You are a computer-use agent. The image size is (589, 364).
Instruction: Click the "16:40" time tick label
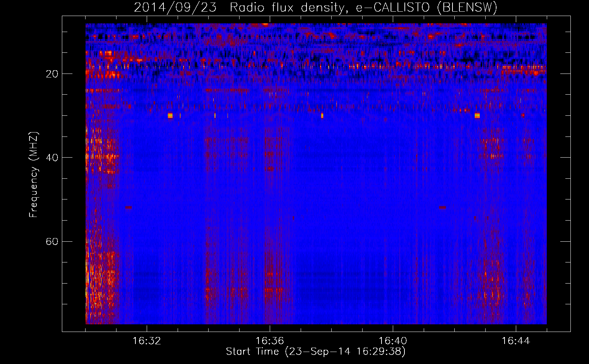pos(393,341)
